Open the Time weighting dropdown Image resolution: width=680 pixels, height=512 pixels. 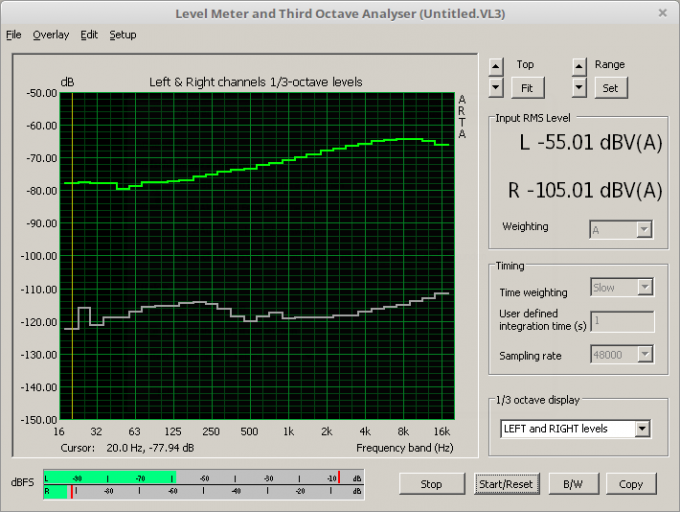click(644, 288)
